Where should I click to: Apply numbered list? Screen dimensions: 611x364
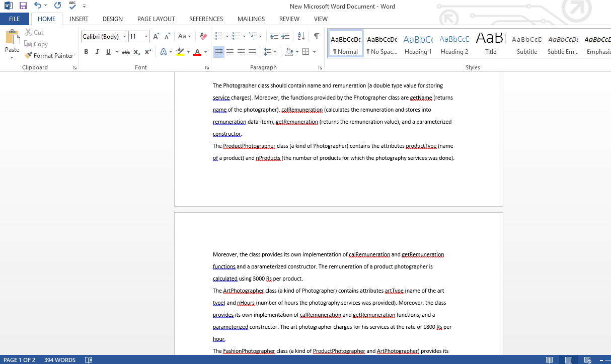(237, 37)
